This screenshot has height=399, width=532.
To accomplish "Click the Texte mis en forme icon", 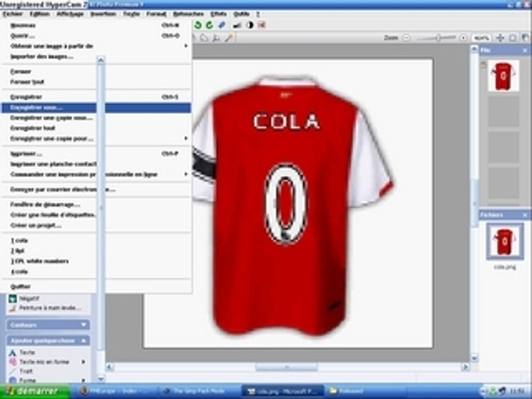I will [x=13, y=362].
